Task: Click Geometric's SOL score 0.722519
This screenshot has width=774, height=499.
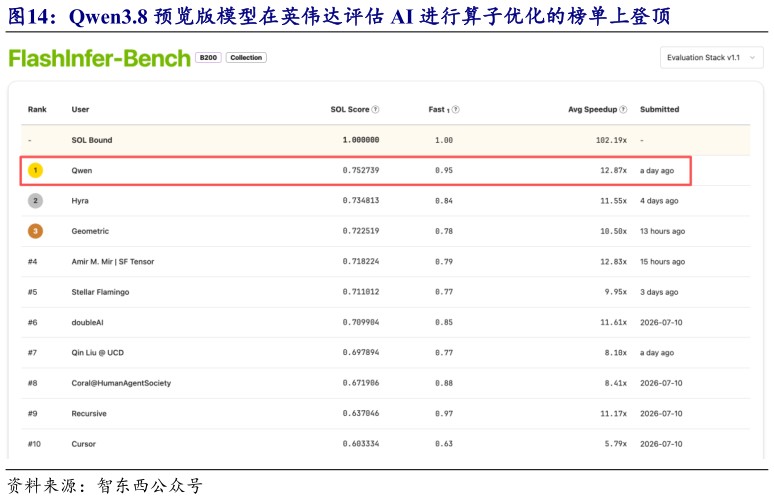Action: click(x=361, y=231)
